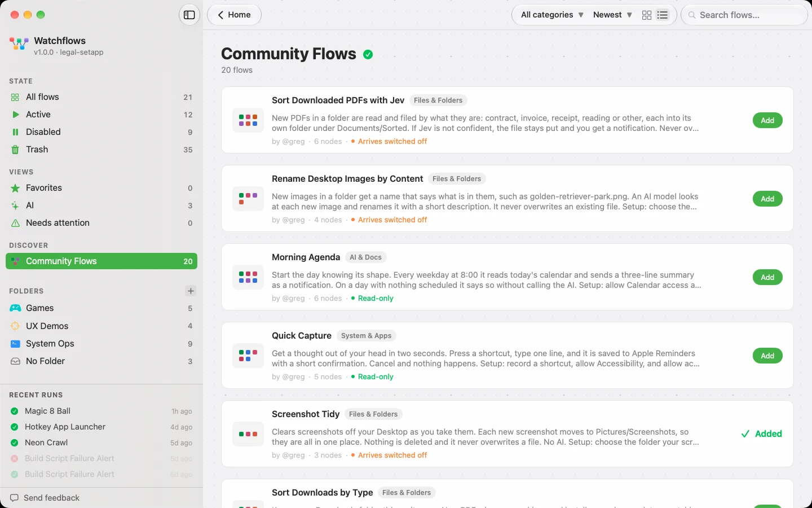Add the Quick Capture flow
This screenshot has width=812, height=508.
click(x=767, y=356)
